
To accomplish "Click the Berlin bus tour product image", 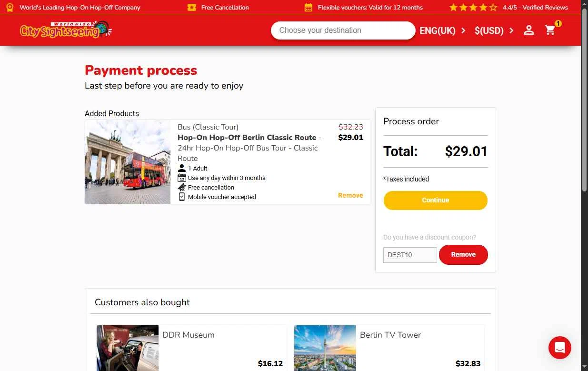I will point(128,162).
